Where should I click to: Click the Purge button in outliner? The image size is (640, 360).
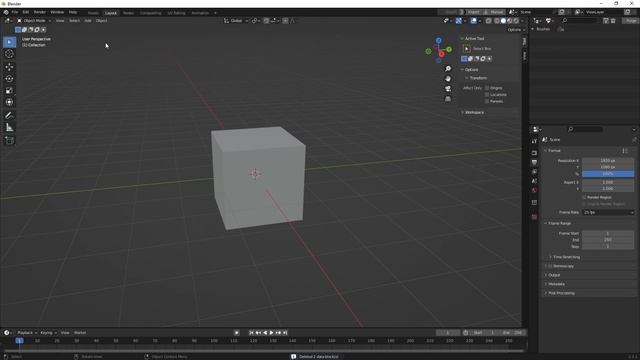(631, 21)
